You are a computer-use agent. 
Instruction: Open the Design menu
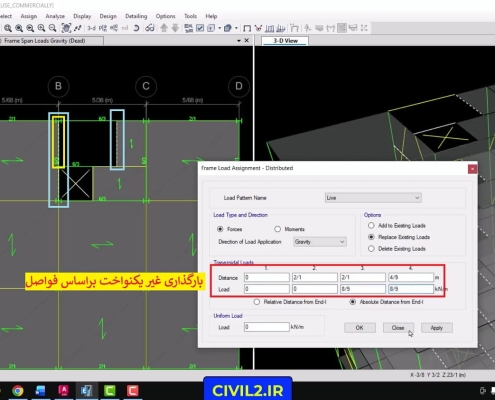click(x=108, y=16)
